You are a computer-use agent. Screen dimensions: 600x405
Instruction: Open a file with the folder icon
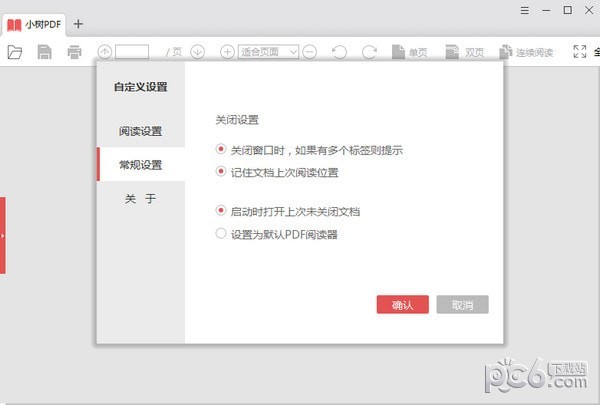(15, 52)
